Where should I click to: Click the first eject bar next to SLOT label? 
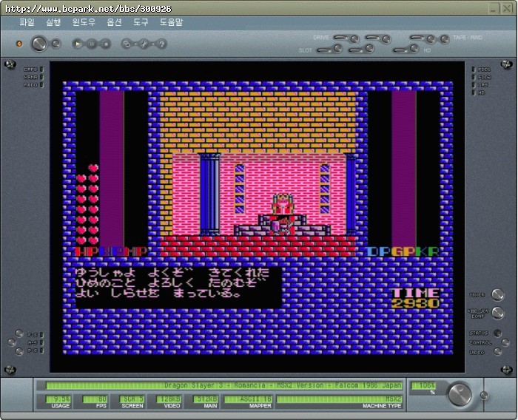pos(324,50)
